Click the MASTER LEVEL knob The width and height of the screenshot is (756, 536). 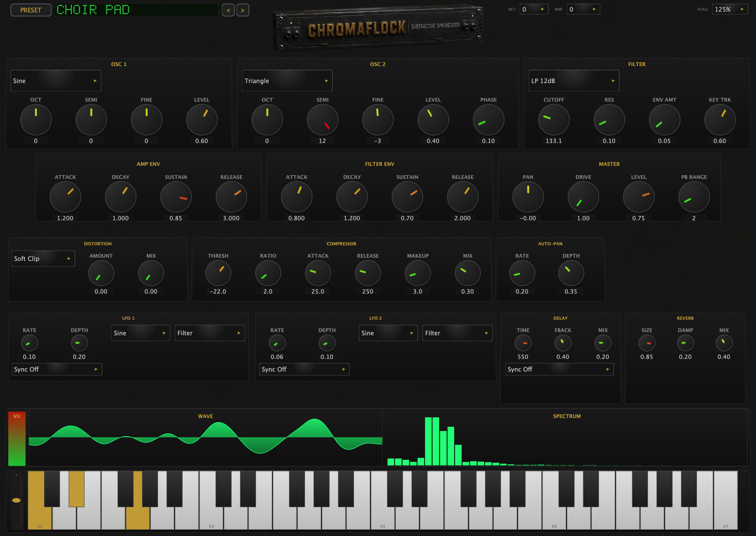[x=639, y=197]
